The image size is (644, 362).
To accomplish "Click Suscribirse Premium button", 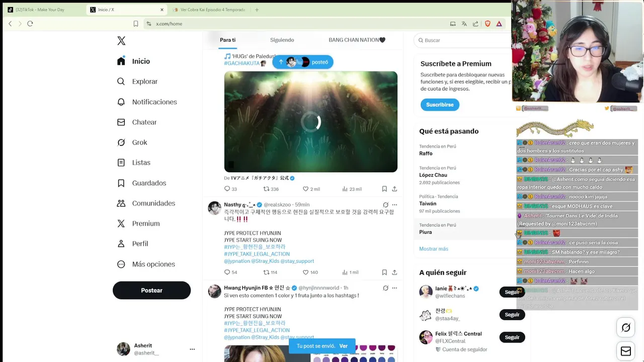I will tap(440, 105).
